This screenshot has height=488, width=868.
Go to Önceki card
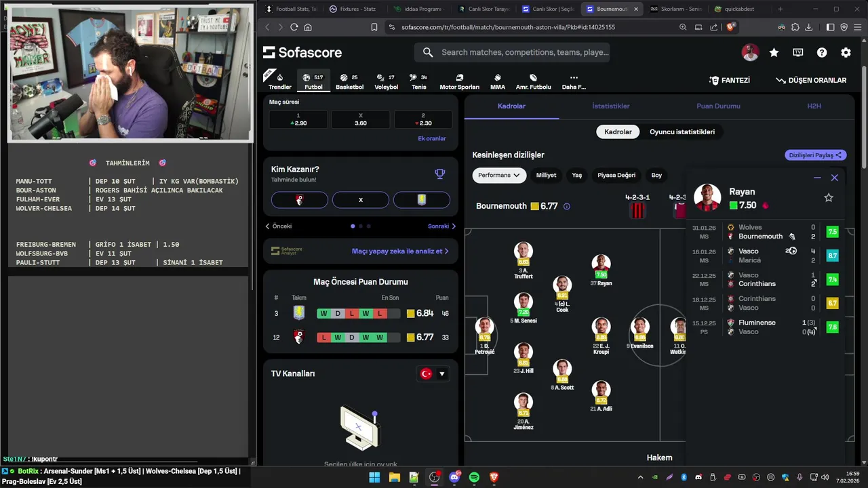279,226
